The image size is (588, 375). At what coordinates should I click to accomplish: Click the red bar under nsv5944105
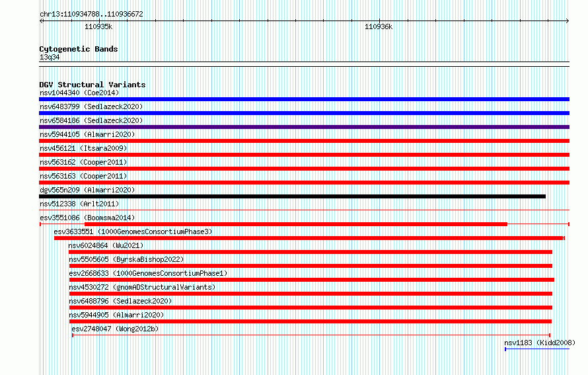pyautogui.click(x=304, y=141)
